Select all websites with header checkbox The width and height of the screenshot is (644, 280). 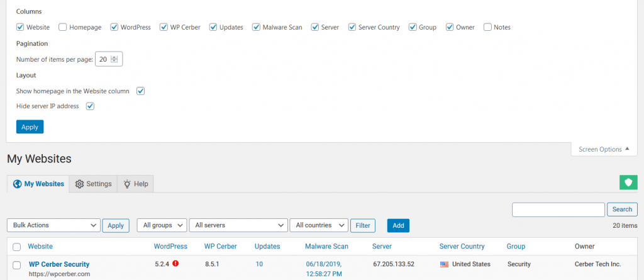point(17,247)
